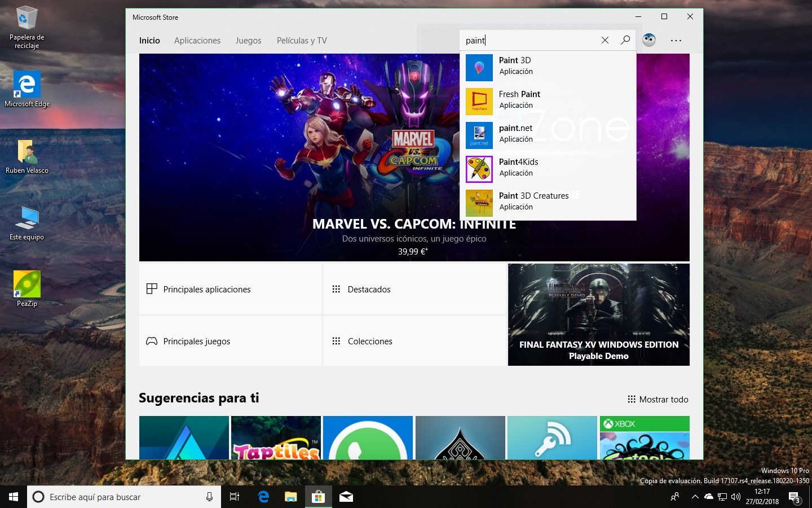Click the Microsoft Store taskbar icon
812x508 pixels.
coord(318,497)
